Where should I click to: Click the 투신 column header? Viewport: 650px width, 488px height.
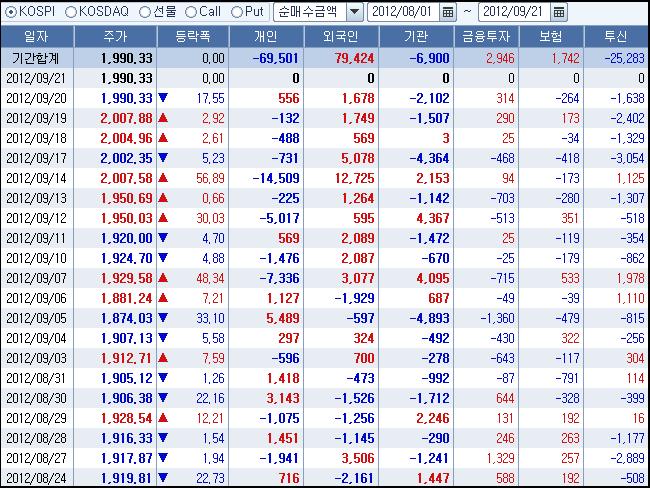pos(616,36)
